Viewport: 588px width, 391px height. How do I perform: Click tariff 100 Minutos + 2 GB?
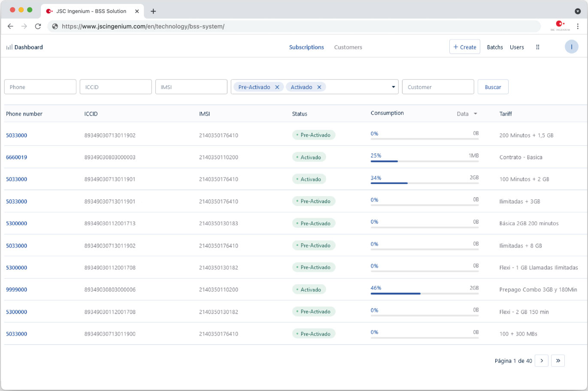click(x=524, y=179)
